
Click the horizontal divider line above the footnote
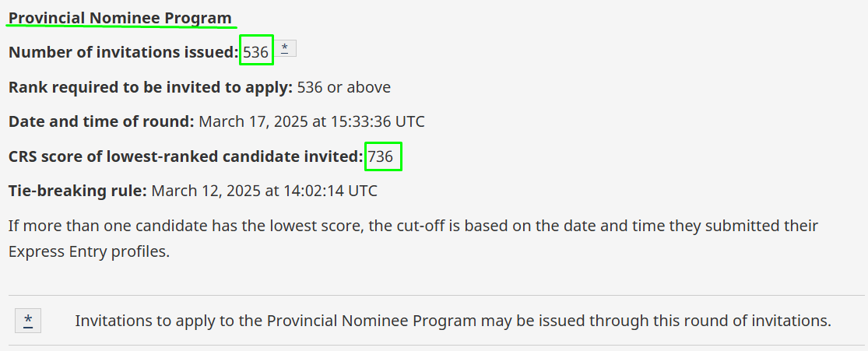[436, 296]
